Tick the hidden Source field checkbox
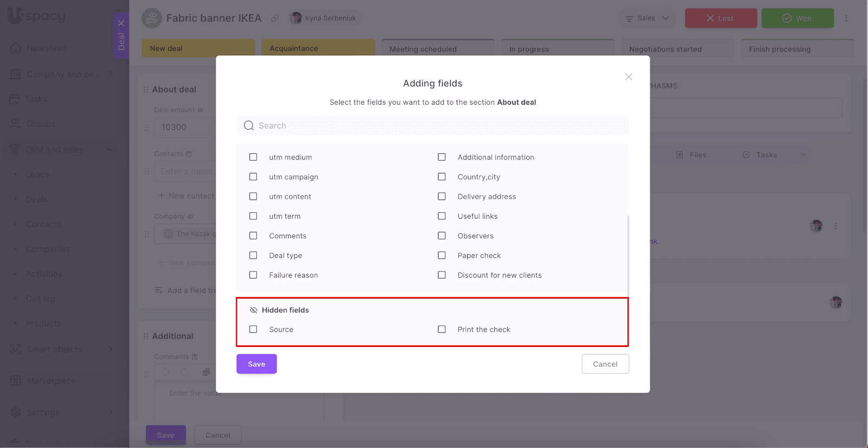Image resolution: width=868 pixels, height=448 pixels. coord(253,330)
